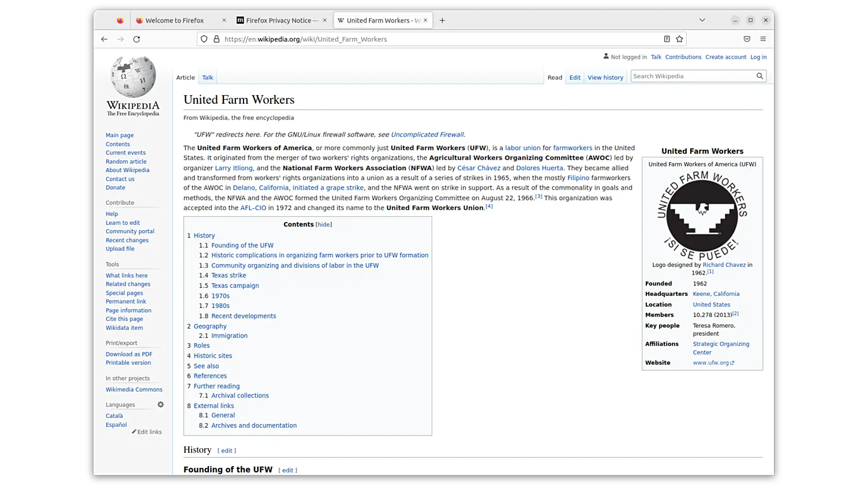Screen dimensions: 868x488
Task: Open Strategic Organizing Center affiliation link
Action: tap(721, 348)
